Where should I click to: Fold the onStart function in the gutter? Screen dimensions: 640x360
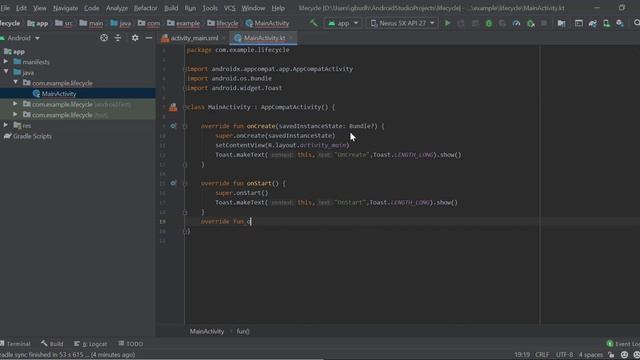(185, 183)
